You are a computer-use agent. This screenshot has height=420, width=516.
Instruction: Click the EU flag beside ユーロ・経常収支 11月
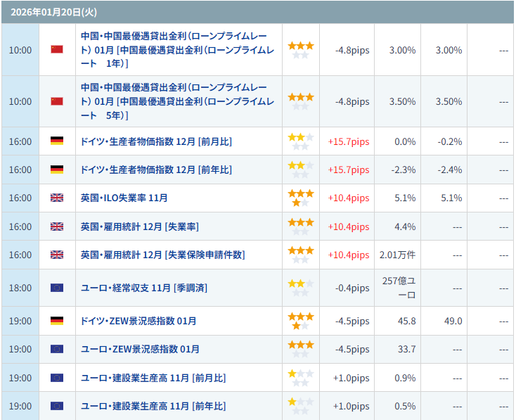pos(57,288)
